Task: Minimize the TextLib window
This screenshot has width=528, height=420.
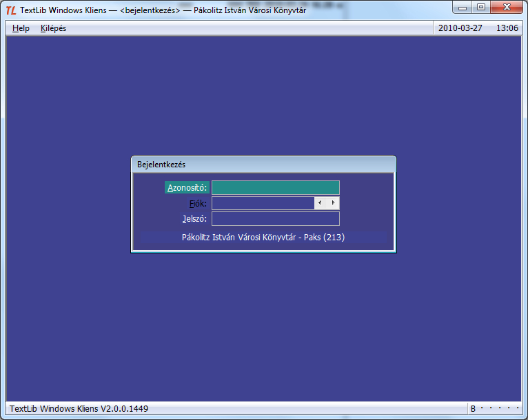Action: click(462, 8)
